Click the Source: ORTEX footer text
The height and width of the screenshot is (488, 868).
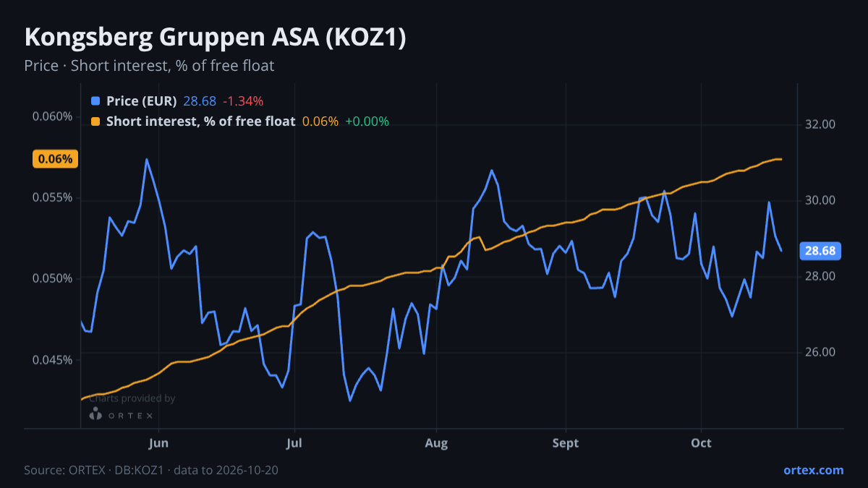coord(151,470)
